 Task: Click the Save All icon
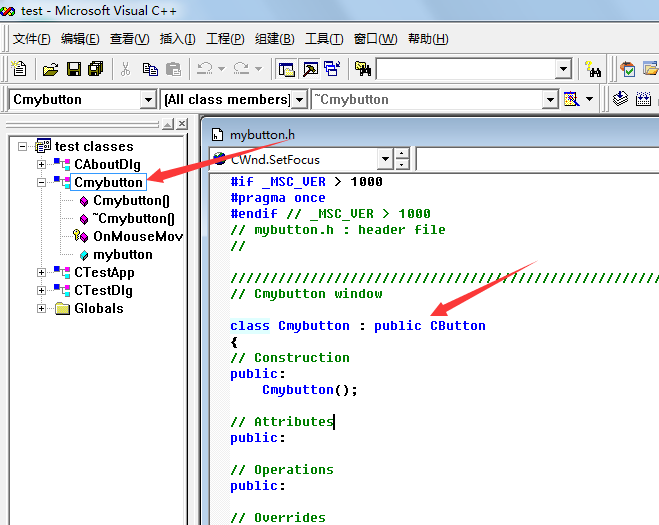click(96, 69)
